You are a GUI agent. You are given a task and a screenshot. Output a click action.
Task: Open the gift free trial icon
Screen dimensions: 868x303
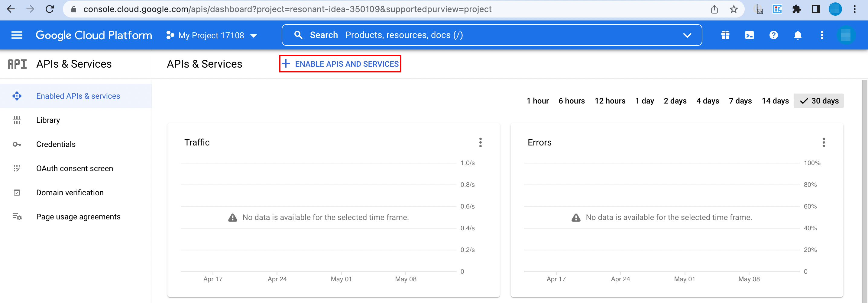tap(725, 35)
